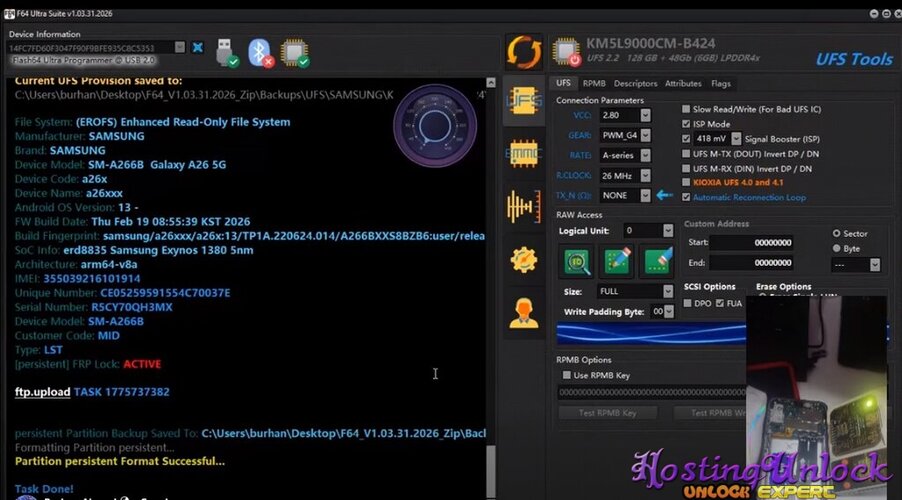
Task: Click the F64 Ultra Suite title icon
Action: click(x=9, y=13)
